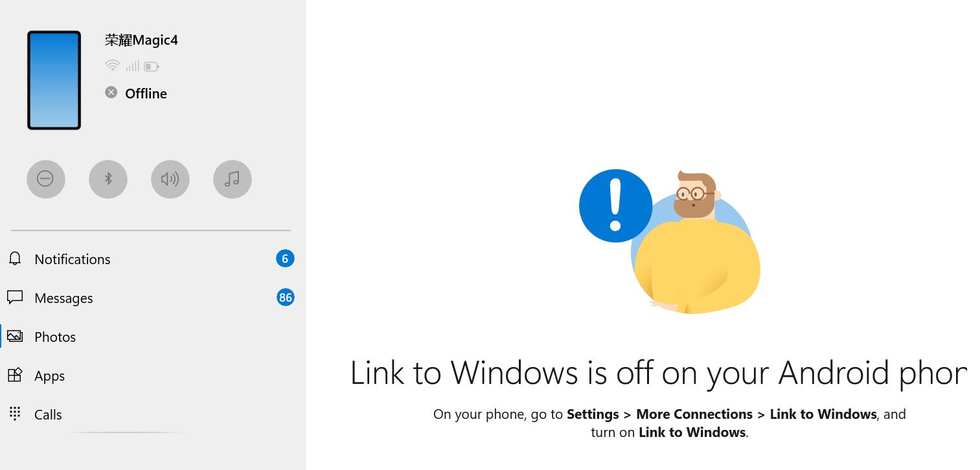Toggle the Bluetooth button
Image resolution: width=980 pixels, height=470 pixels.
108,179
